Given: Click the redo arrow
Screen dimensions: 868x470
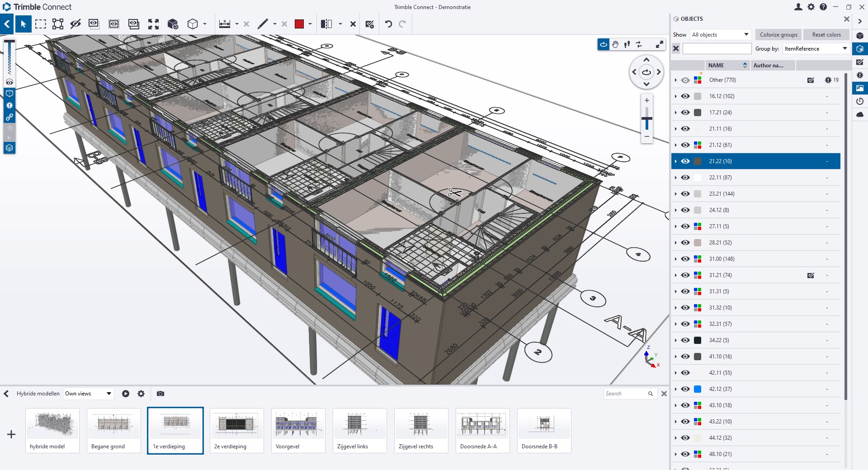Looking at the screenshot, I should (x=402, y=24).
